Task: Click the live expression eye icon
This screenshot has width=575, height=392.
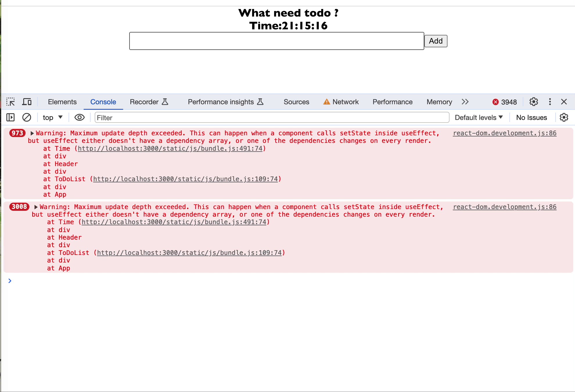Action: [79, 118]
